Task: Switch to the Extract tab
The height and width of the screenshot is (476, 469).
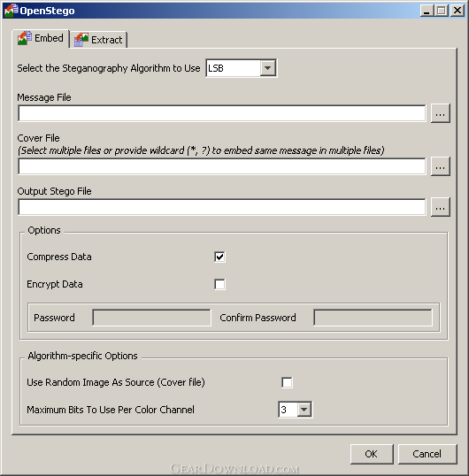Action: [98, 40]
